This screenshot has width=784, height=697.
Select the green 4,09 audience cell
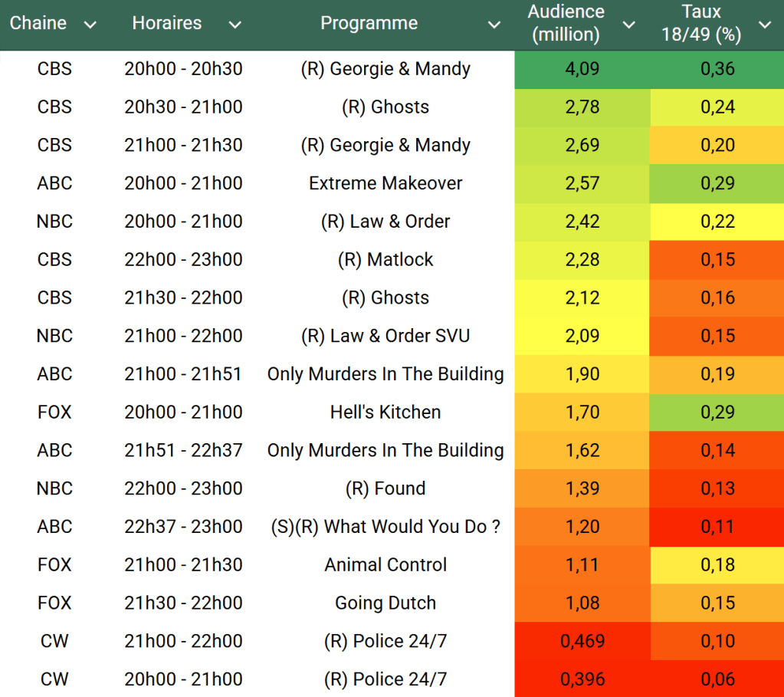(x=582, y=69)
